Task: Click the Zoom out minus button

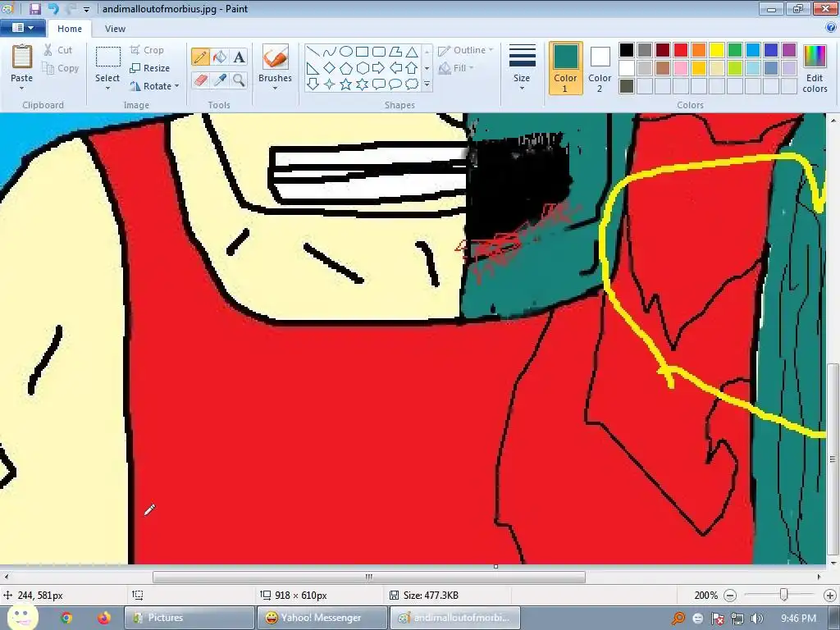Action: coord(730,596)
